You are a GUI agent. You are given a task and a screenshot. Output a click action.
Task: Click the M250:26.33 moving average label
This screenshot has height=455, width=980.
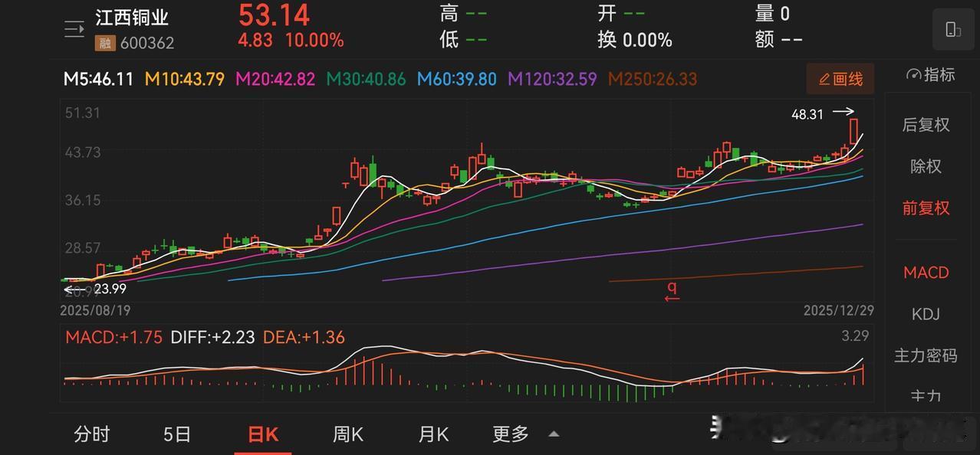pyautogui.click(x=653, y=79)
